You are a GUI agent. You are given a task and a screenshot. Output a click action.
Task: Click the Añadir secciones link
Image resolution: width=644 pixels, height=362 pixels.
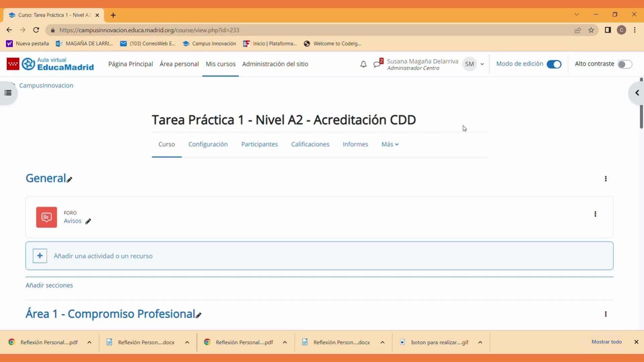[x=49, y=285]
